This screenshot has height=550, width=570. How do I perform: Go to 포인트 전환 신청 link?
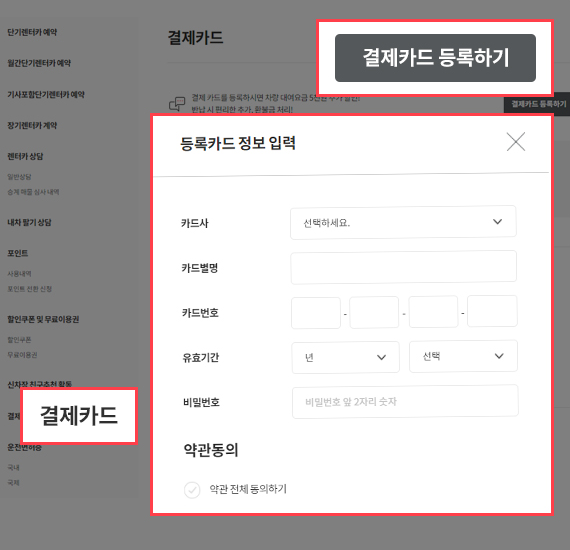pyautogui.click(x=30, y=289)
